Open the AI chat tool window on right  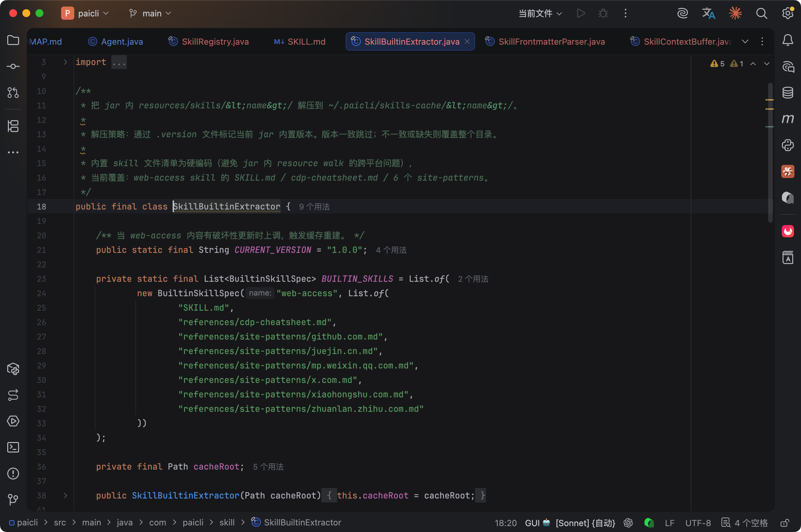(788, 66)
